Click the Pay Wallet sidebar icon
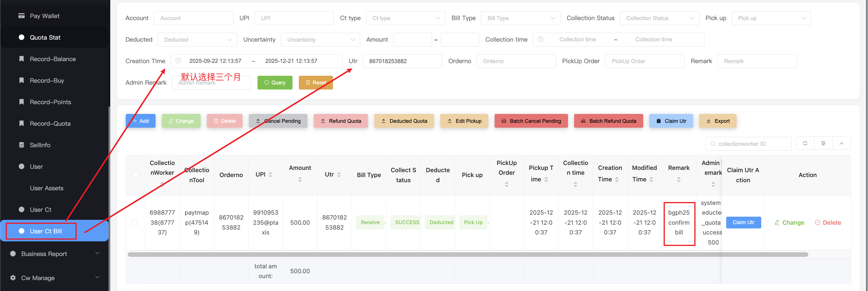This screenshot has height=291, width=868. point(22,16)
